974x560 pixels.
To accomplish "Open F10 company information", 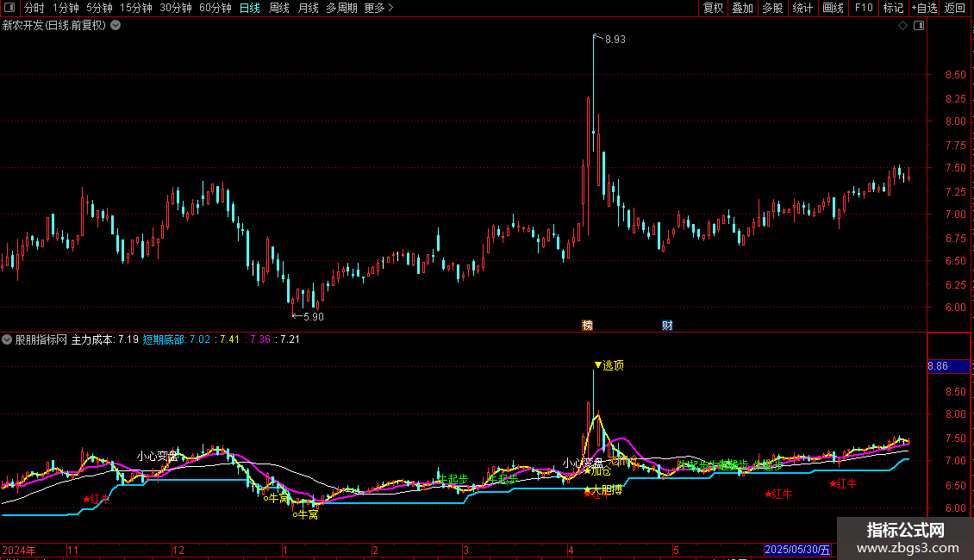I will coord(864,8).
